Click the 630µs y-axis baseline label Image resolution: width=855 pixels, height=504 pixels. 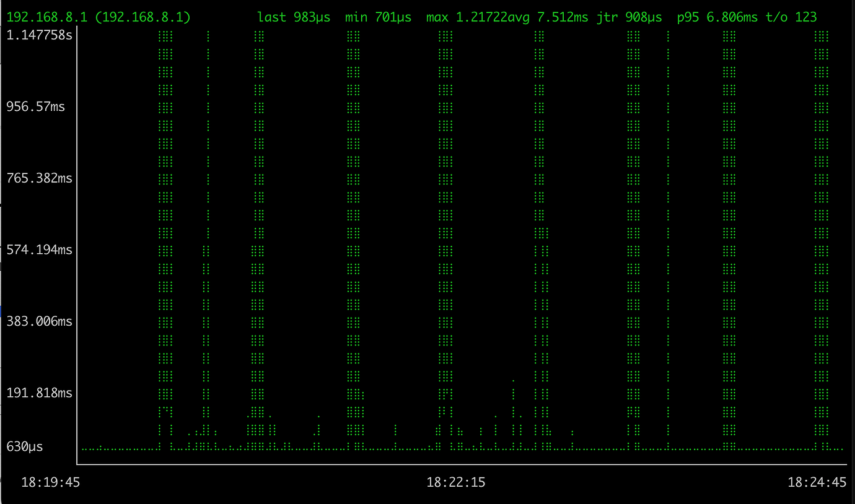coord(25,446)
